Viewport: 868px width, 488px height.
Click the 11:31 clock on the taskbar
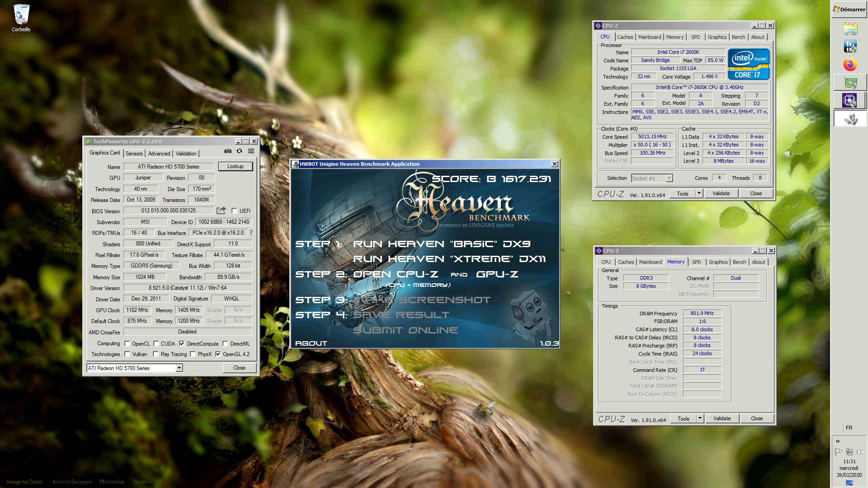coord(849,461)
